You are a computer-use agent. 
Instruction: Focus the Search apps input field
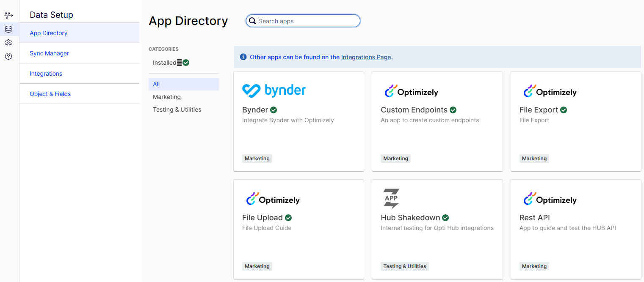click(x=303, y=21)
